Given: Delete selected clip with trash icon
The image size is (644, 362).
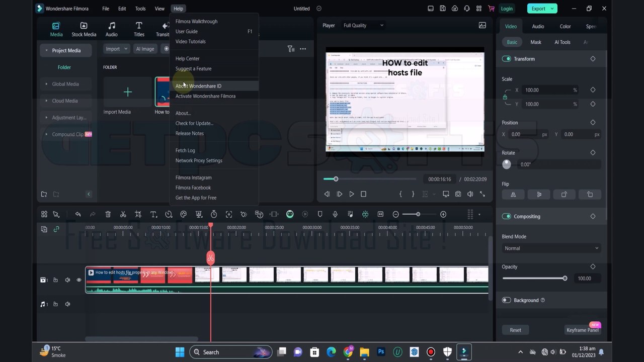Looking at the screenshot, I should pos(108,214).
